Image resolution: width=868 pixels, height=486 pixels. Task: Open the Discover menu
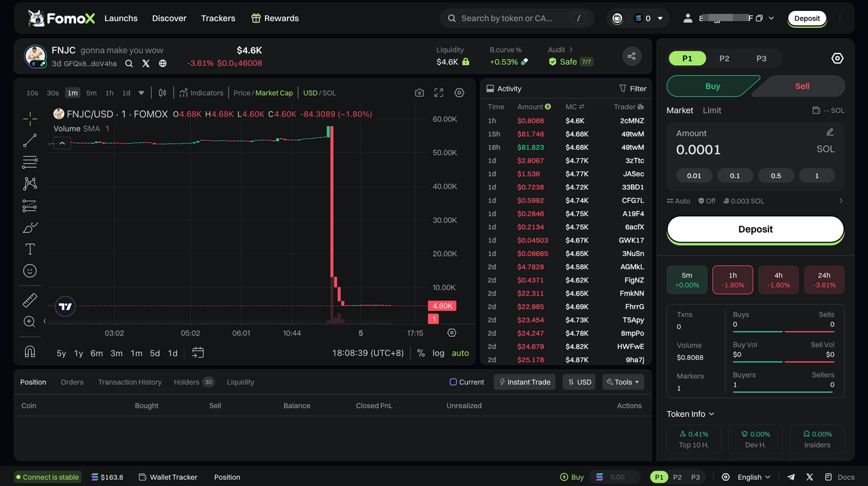169,18
